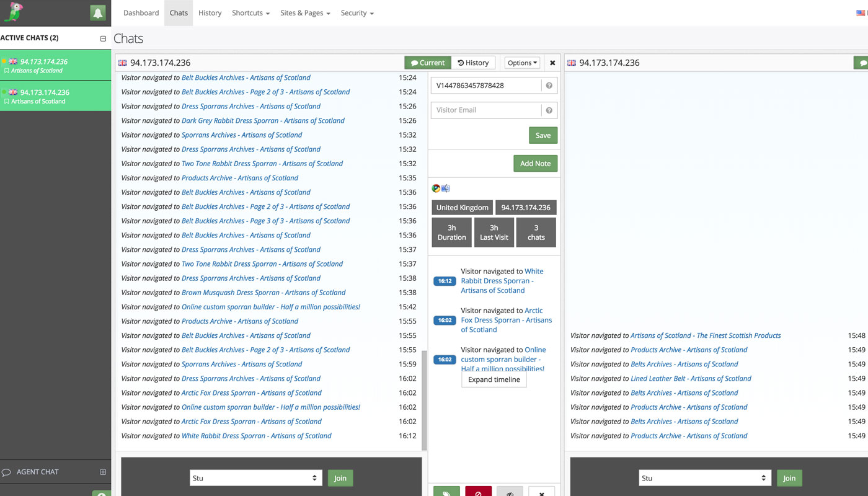
Task: Open the Shortcuts dropdown menu
Action: click(x=250, y=13)
